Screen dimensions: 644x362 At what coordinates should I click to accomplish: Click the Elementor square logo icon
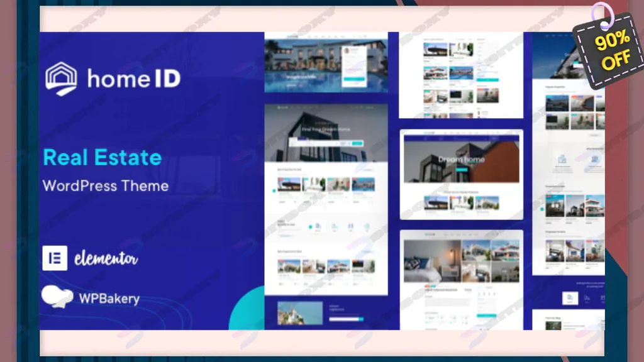[55, 258]
